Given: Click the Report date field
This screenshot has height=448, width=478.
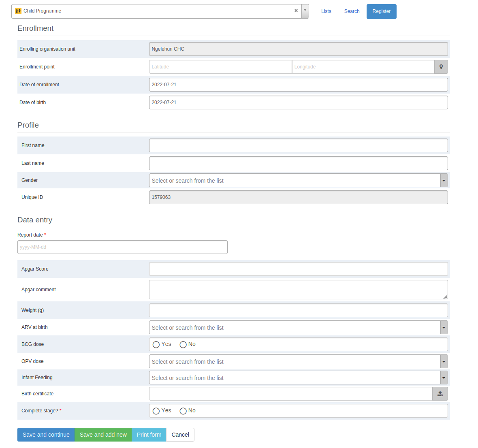Looking at the screenshot, I should tap(122, 247).
